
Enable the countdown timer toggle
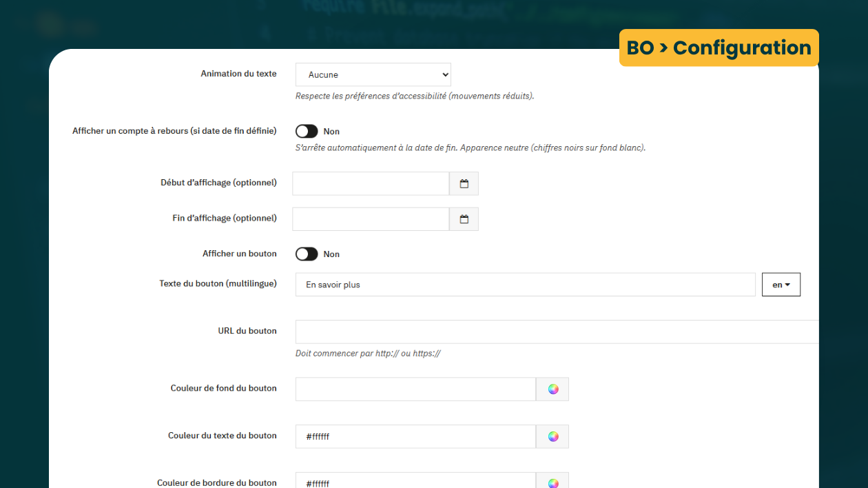pyautogui.click(x=307, y=132)
